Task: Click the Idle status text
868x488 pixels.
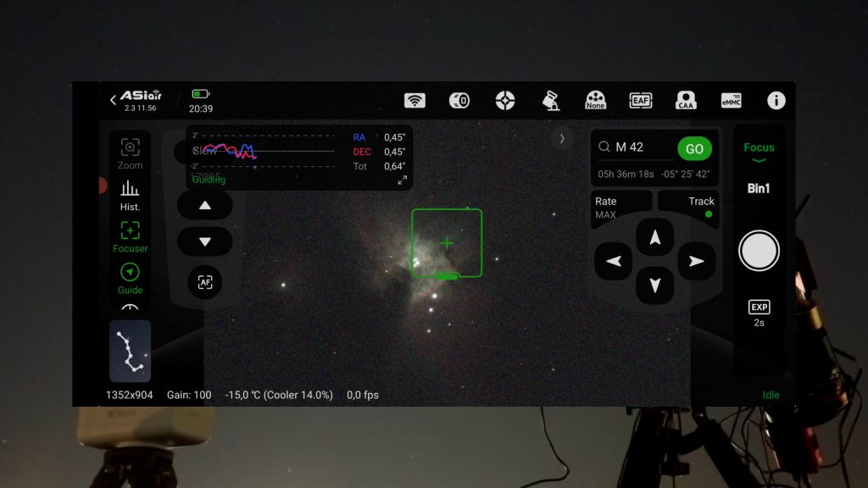Action: coord(771,395)
